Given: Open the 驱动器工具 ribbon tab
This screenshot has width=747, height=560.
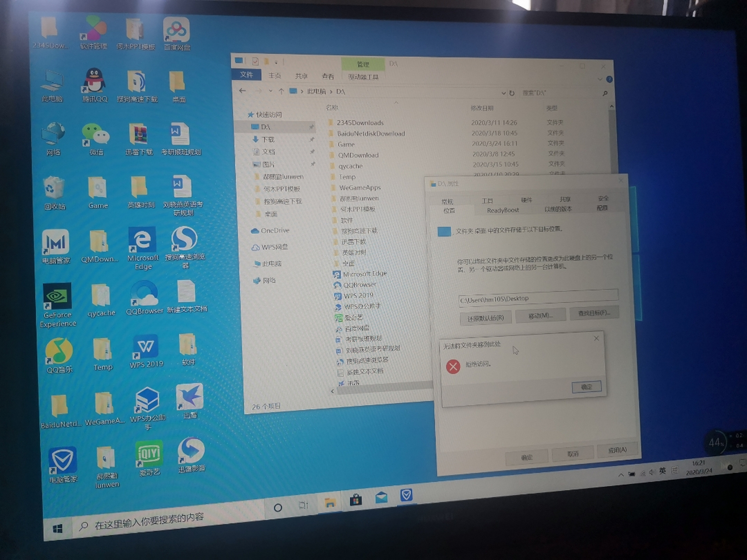Looking at the screenshot, I should (x=363, y=77).
